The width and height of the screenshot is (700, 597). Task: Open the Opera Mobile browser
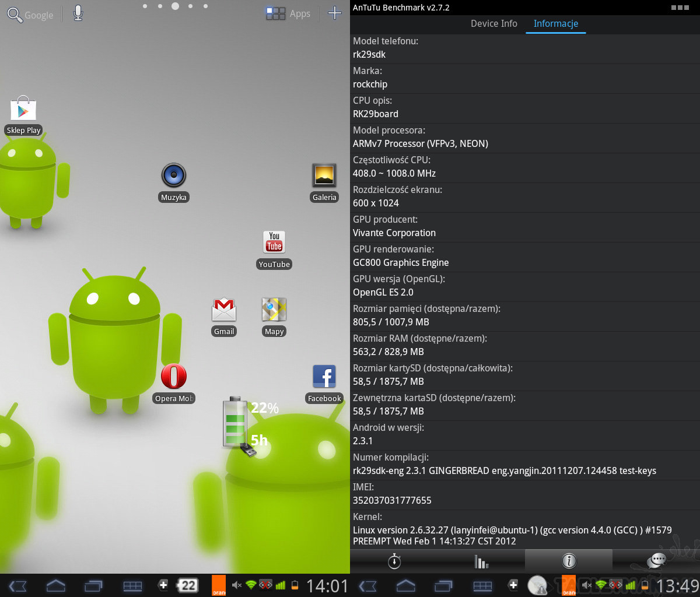click(174, 377)
